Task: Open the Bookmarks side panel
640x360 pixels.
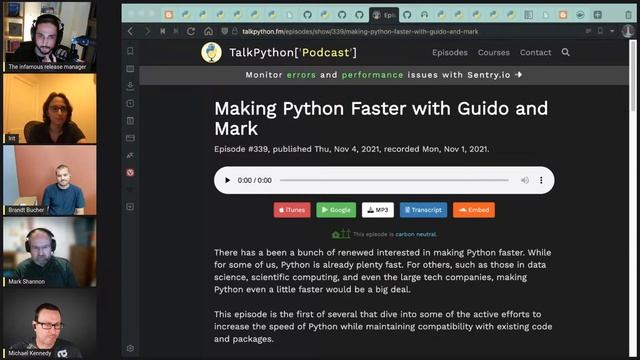Action: [130, 51]
